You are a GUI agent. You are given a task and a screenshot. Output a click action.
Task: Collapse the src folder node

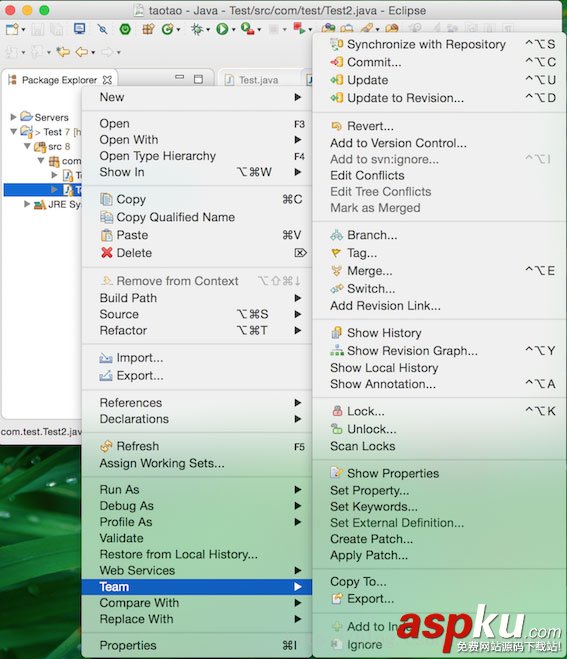(x=27, y=146)
